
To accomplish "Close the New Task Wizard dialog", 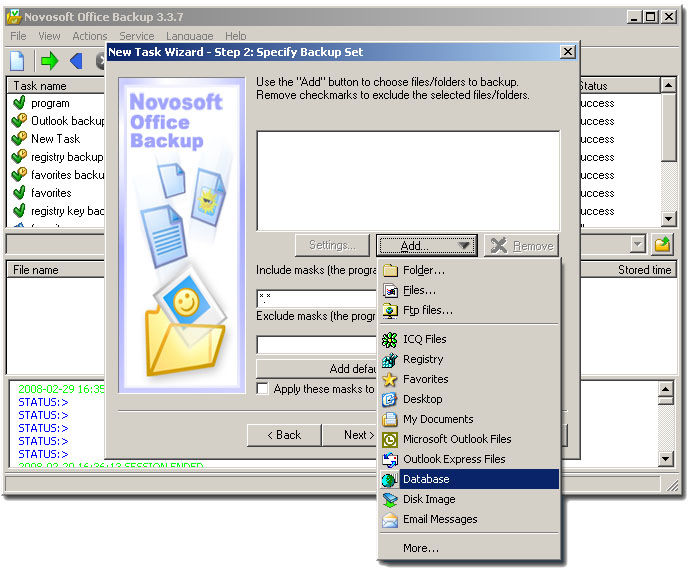I will (x=567, y=52).
